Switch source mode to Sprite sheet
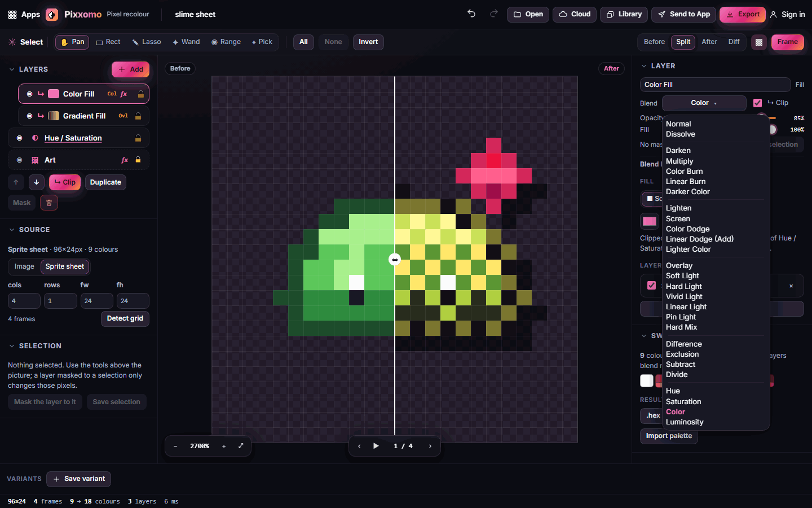 (x=65, y=266)
